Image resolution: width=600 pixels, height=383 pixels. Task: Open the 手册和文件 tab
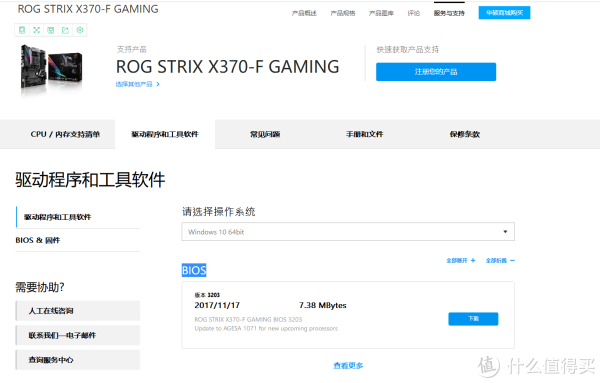point(364,134)
